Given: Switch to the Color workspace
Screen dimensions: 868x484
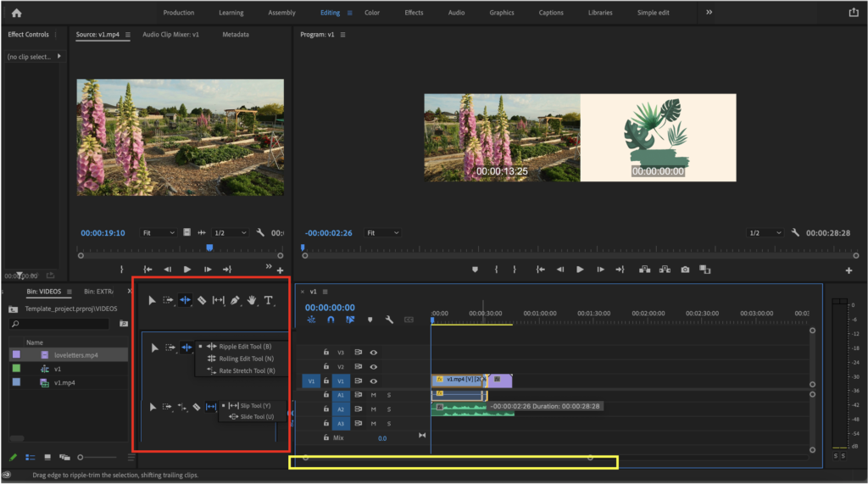Looking at the screenshot, I should 371,13.
